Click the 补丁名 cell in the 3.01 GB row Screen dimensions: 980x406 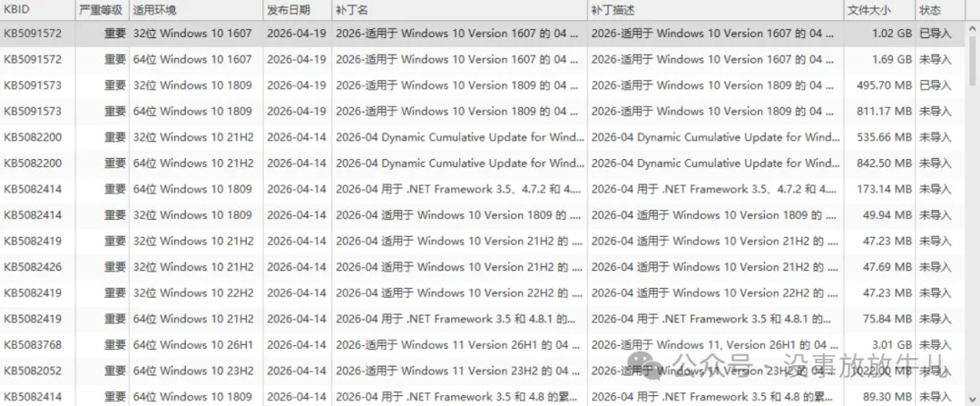point(459,345)
